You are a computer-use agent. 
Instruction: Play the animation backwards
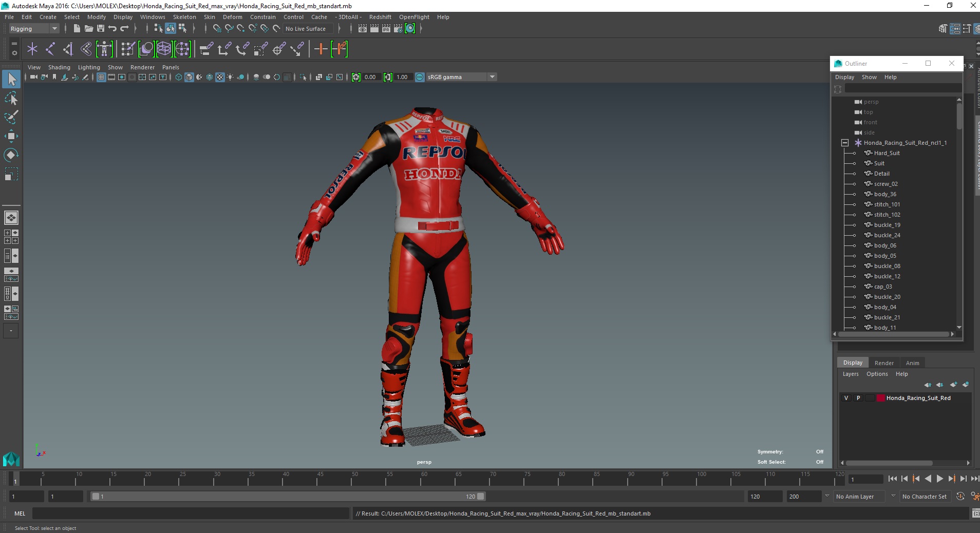[x=928, y=479]
